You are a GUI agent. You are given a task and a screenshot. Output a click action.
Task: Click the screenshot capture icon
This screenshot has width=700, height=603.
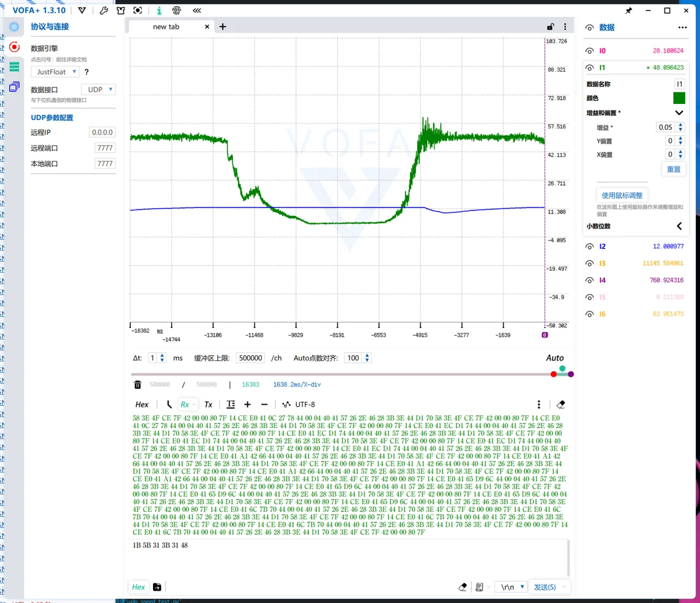click(x=138, y=10)
